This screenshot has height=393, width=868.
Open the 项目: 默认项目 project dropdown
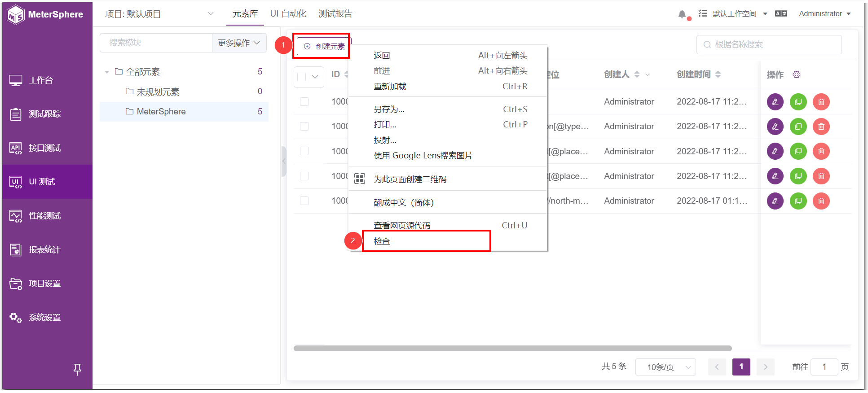point(159,14)
